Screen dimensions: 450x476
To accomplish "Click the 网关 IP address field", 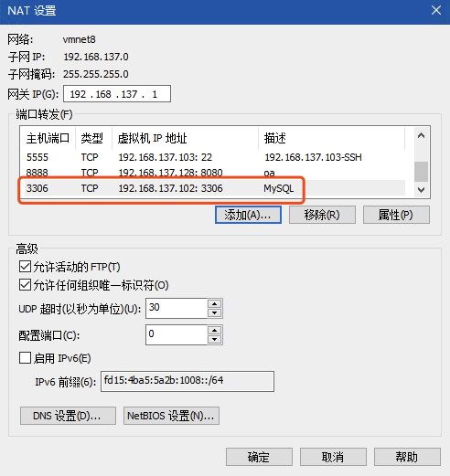I will point(117,94).
